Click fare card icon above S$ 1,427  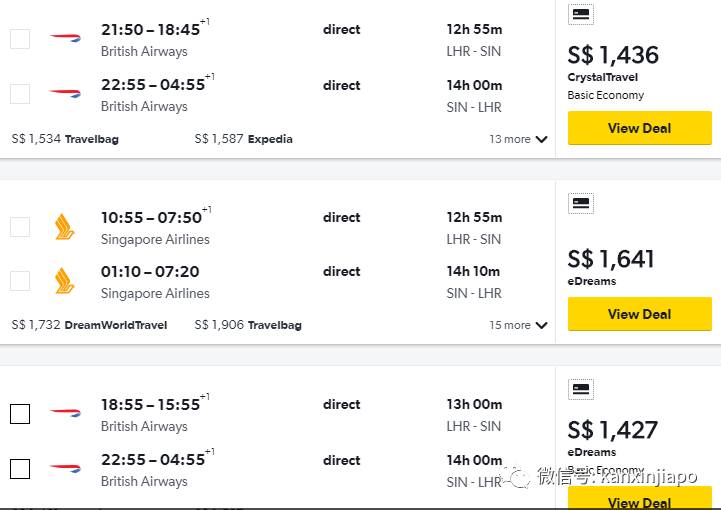coord(580,390)
